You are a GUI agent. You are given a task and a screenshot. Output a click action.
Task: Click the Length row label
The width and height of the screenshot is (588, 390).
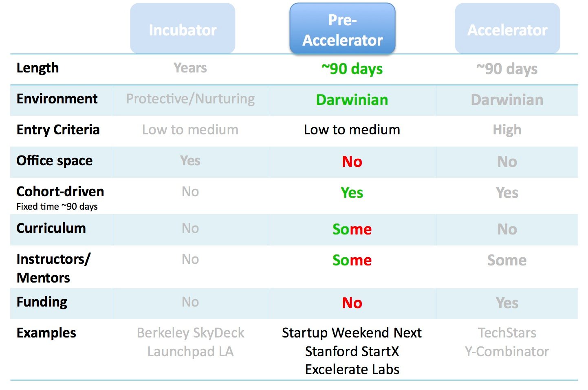[37, 68]
